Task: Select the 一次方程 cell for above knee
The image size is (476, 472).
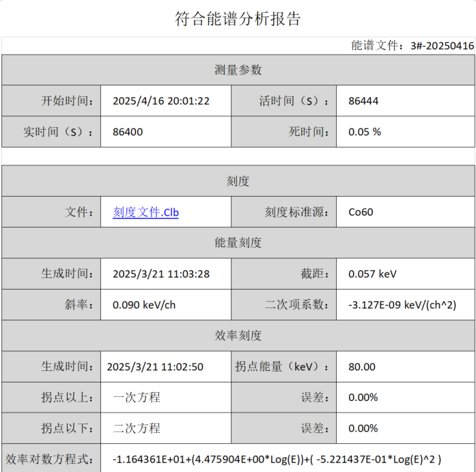Action: coord(137,398)
